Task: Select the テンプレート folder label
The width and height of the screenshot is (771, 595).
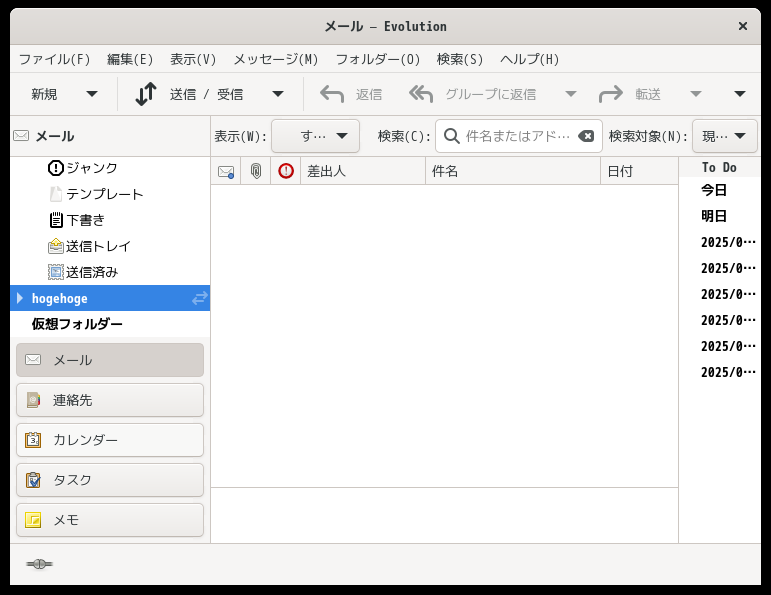Action: coord(105,194)
